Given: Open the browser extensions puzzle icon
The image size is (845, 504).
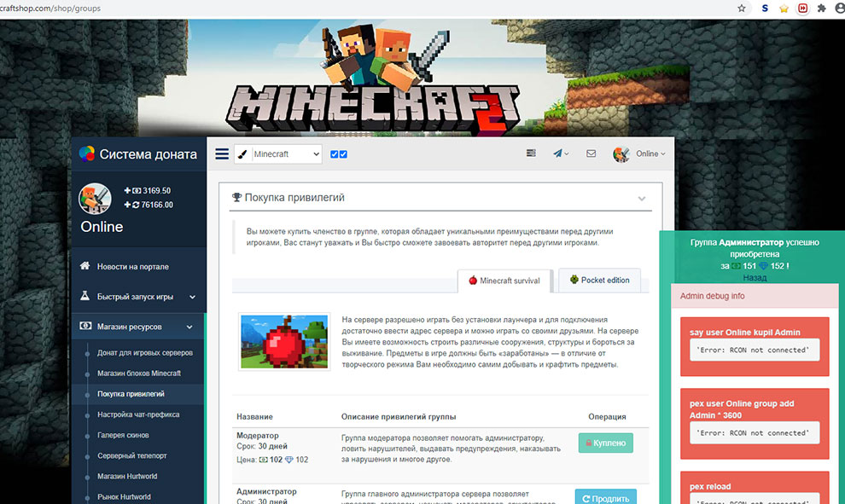Looking at the screenshot, I should tap(821, 9).
